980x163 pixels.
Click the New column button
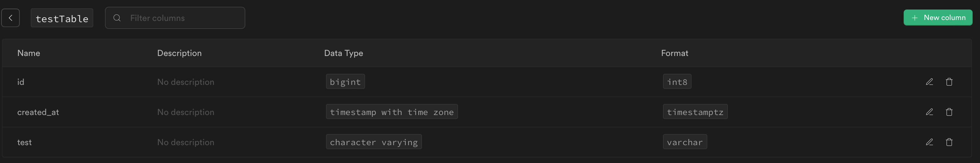point(938,18)
